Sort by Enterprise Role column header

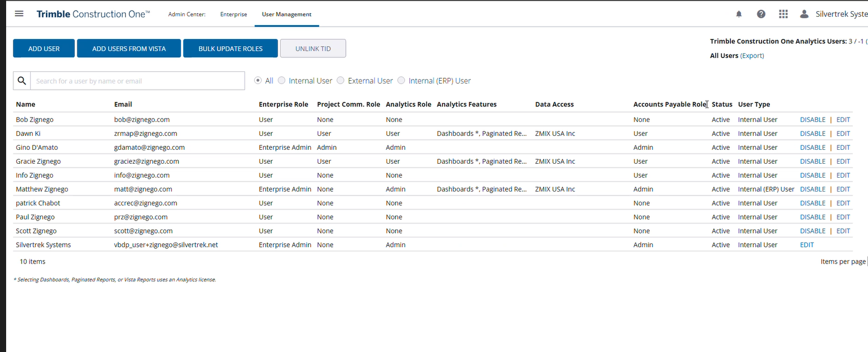point(285,104)
